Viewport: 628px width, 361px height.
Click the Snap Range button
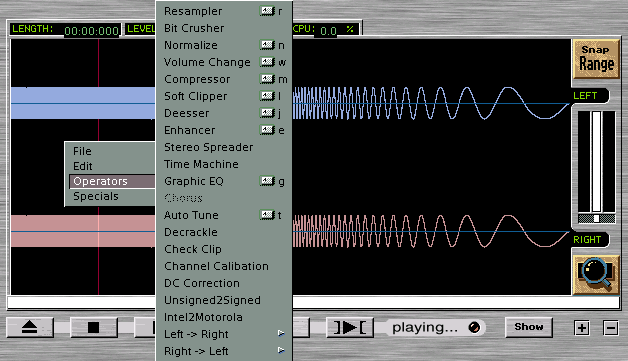coord(596,59)
